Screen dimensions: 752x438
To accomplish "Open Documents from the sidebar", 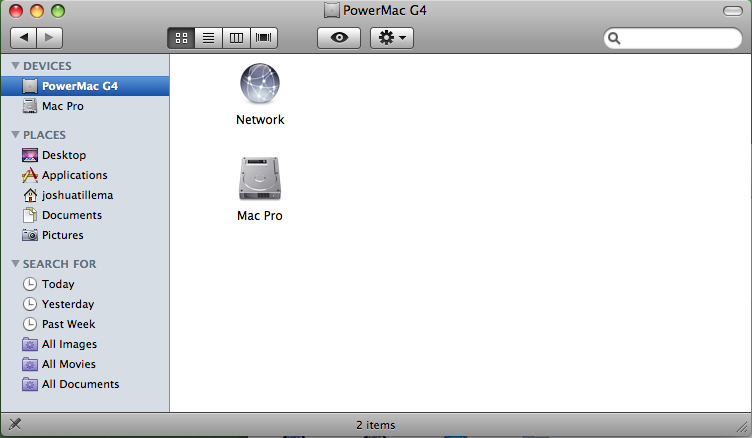I will pos(85,215).
